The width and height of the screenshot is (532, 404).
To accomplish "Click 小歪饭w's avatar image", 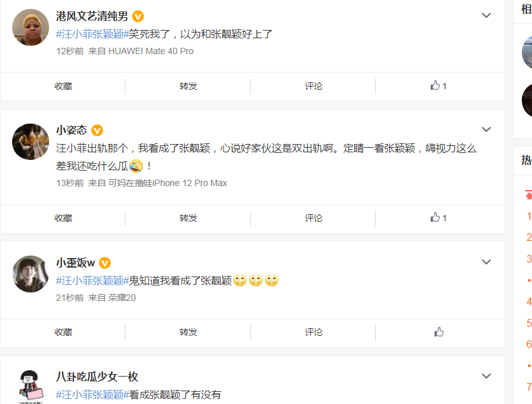I will pyautogui.click(x=31, y=273).
